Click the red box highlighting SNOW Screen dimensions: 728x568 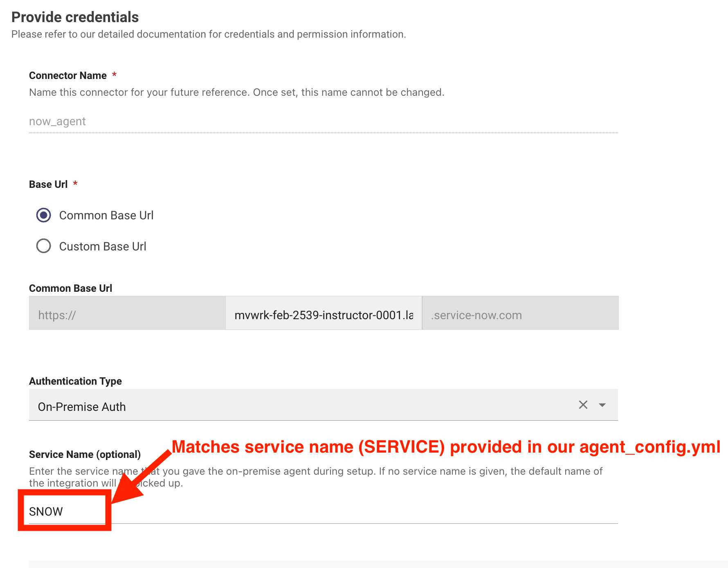point(65,509)
